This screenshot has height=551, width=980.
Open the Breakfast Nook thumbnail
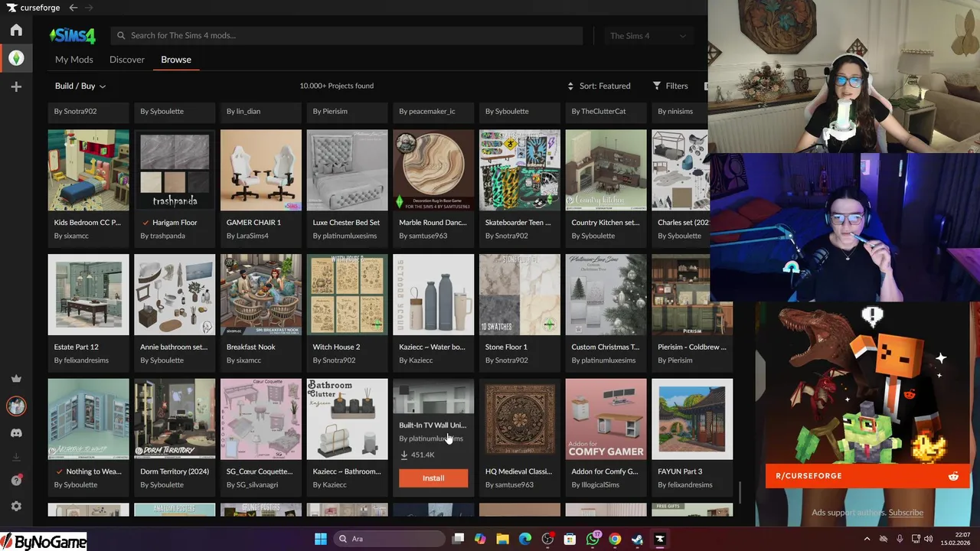coord(261,295)
